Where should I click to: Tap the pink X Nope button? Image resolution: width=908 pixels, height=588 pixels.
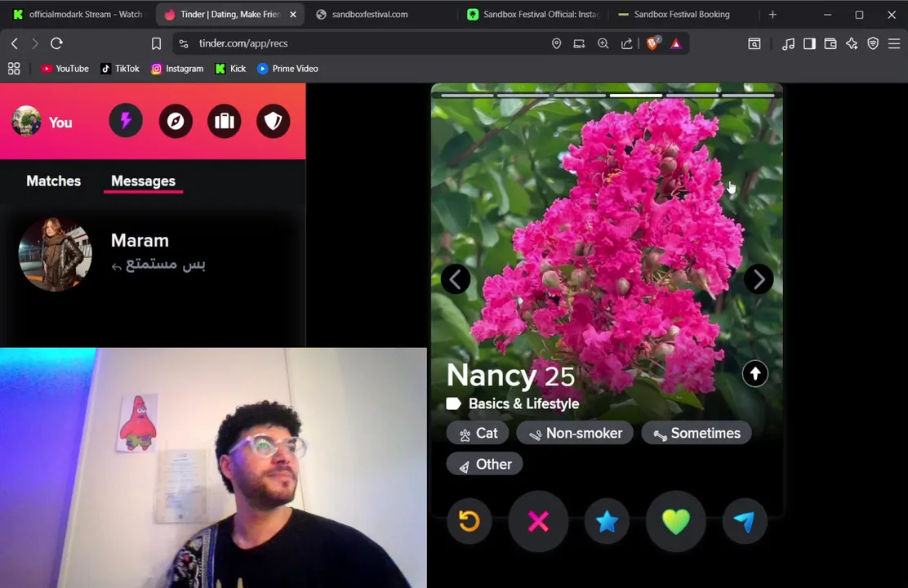[538, 521]
